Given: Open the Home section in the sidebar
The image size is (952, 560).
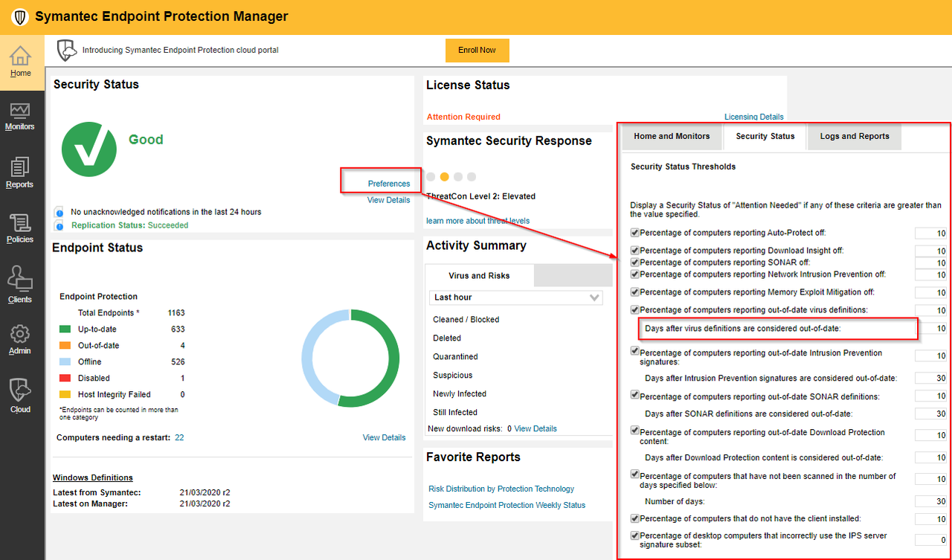Looking at the screenshot, I should point(21,61).
